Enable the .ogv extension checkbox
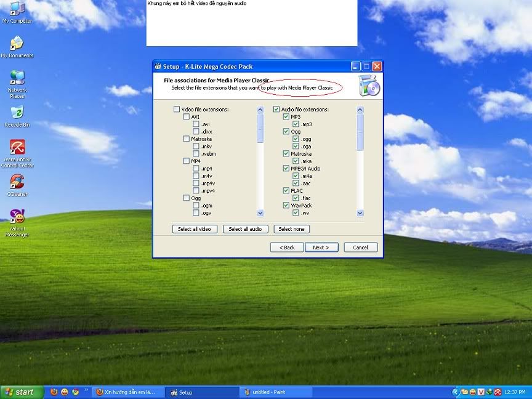Image resolution: width=532 pixels, height=399 pixels. [x=196, y=212]
